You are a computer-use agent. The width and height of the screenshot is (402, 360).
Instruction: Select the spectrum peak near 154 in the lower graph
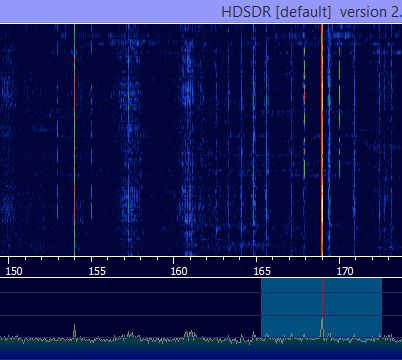pos(74,331)
